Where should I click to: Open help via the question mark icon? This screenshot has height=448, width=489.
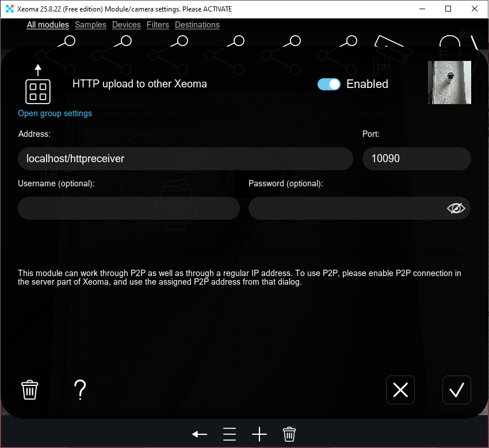(80, 389)
